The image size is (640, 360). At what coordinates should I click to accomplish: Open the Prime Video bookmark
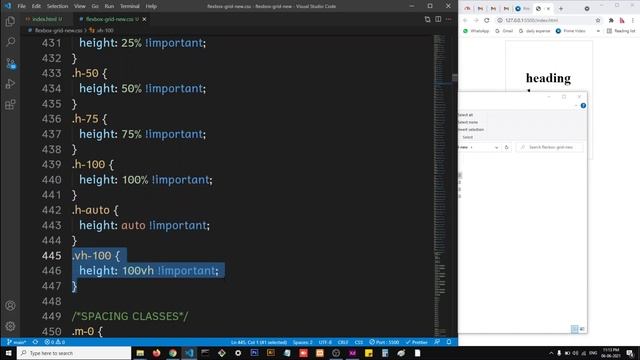click(x=571, y=31)
